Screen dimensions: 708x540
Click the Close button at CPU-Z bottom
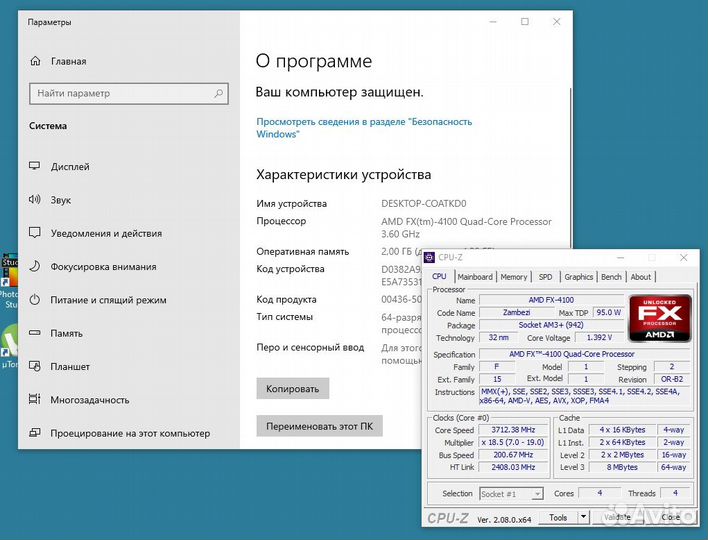click(x=671, y=517)
